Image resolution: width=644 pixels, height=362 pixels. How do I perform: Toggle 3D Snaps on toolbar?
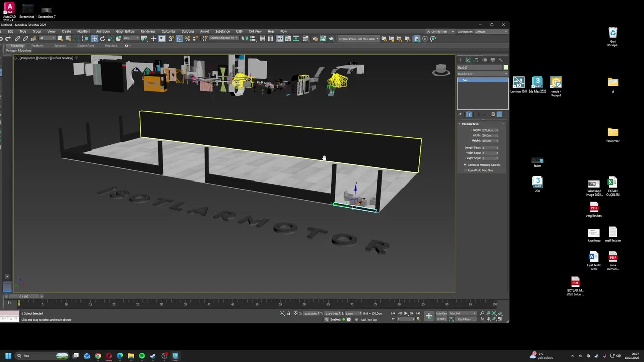click(171, 38)
